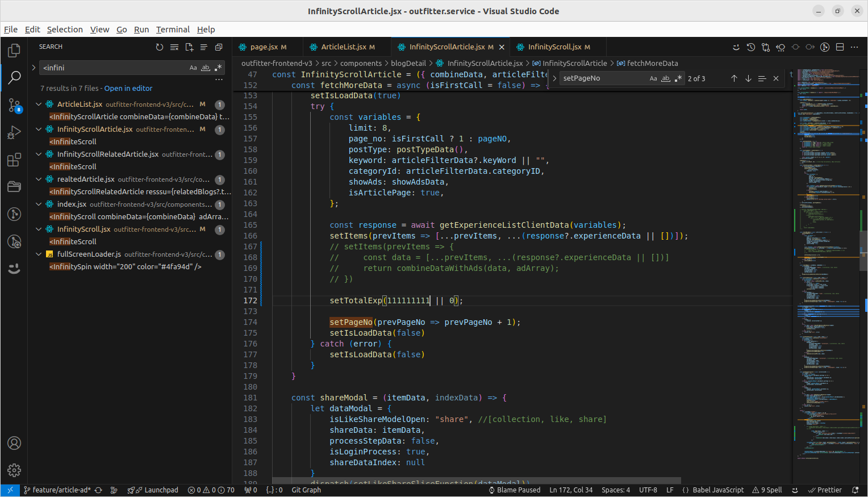Clear search results in Search panel
Viewport: 868px width, 497px height.
(174, 47)
